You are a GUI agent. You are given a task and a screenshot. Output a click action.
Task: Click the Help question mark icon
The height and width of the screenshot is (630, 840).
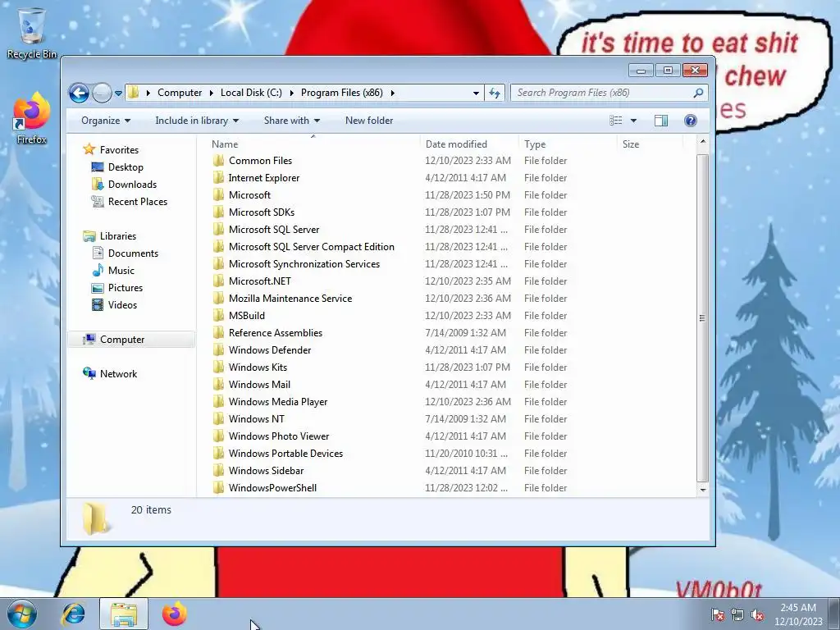point(691,121)
